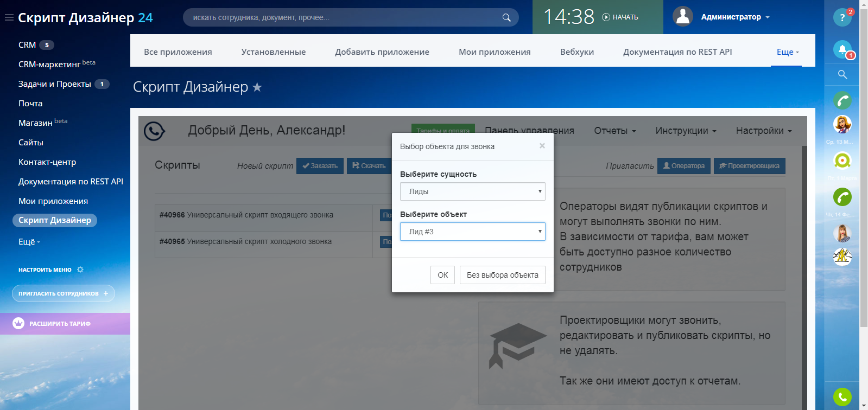Open the Лид #3 object dropdown
This screenshot has height=410, width=868.
point(472,232)
